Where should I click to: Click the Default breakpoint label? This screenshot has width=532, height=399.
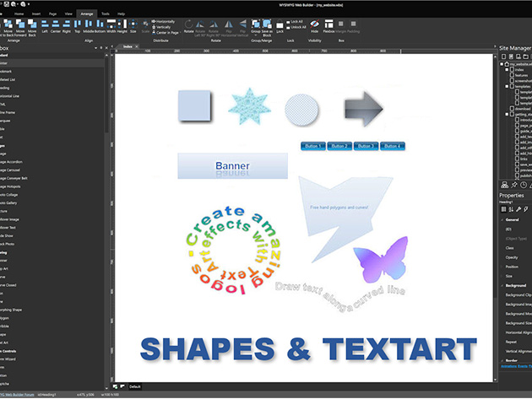tap(135, 387)
